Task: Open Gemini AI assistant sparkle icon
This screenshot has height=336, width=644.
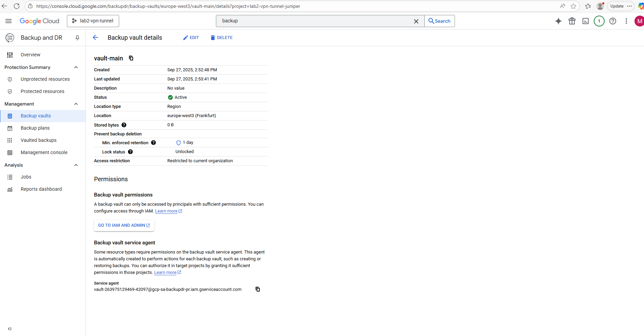Action: (x=558, y=21)
